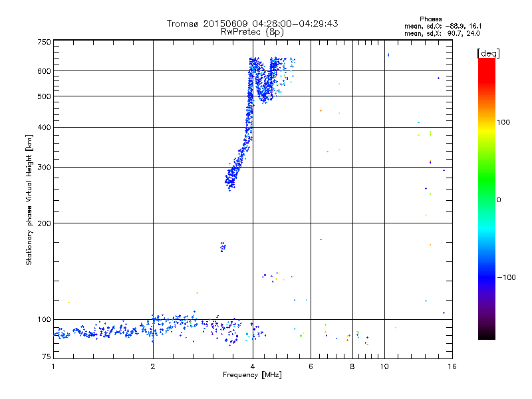
Task: Select the subtitle "RwPretec (8p)"
Action: pyautogui.click(x=252, y=32)
